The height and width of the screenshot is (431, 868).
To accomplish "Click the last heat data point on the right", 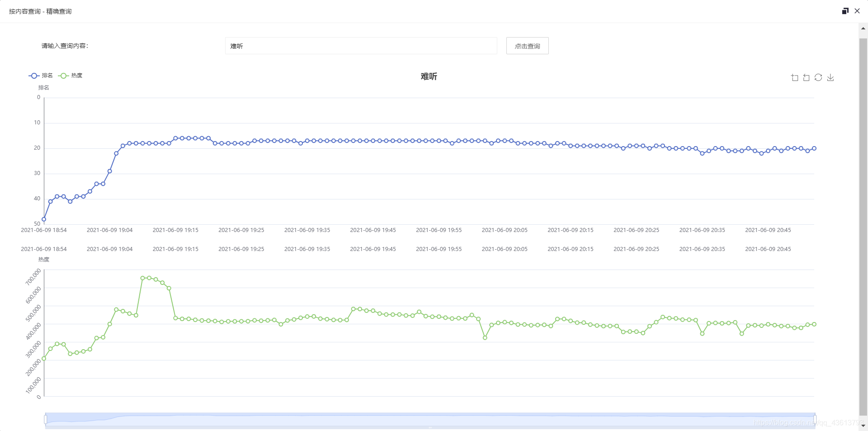I will click(x=814, y=324).
